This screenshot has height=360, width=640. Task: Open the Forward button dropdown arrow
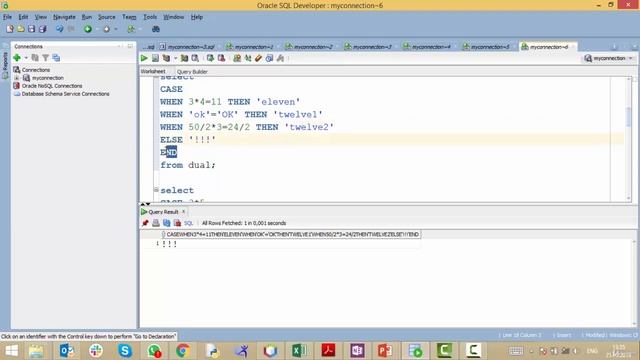pyautogui.click(x=116, y=29)
